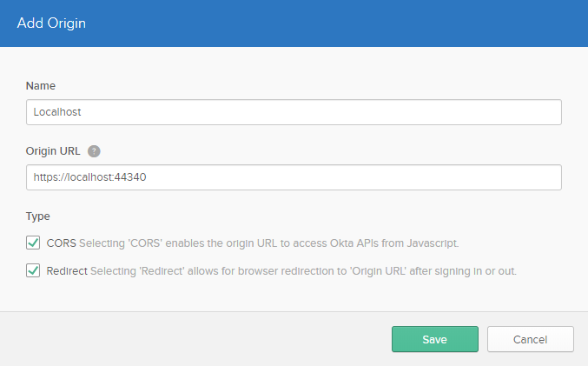
Task: Cancel adding the origin
Action: pos(530,339)
